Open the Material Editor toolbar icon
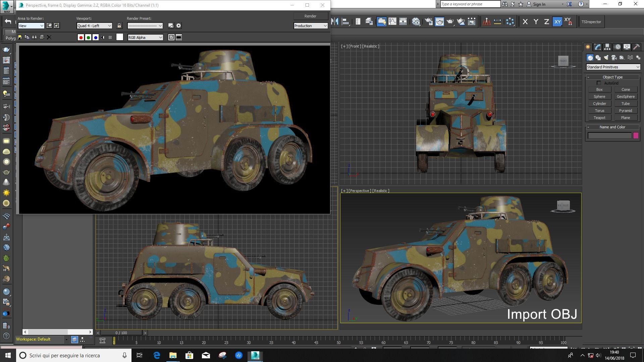 coord(416,22)
